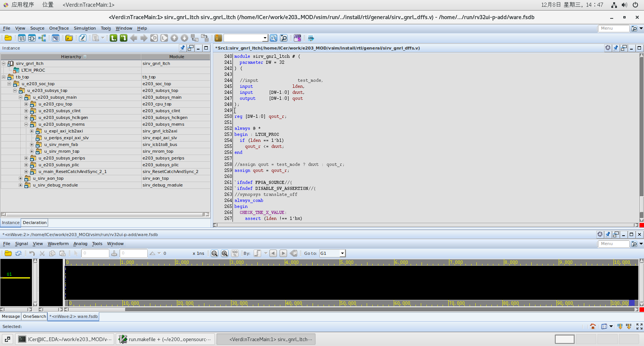644x346 pixels.
Task: Open ICer terminal from the taskbar
Action: 65,339
